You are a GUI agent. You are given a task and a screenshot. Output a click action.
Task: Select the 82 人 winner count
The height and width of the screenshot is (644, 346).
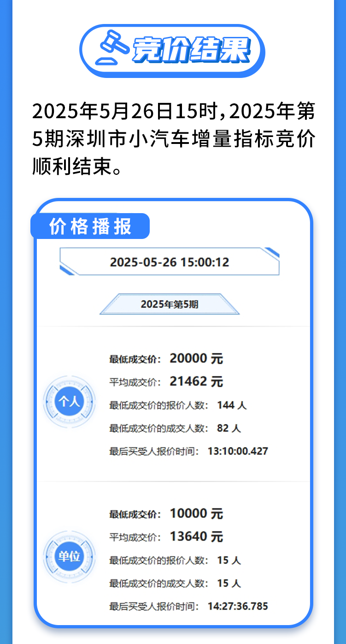point(229,428)
